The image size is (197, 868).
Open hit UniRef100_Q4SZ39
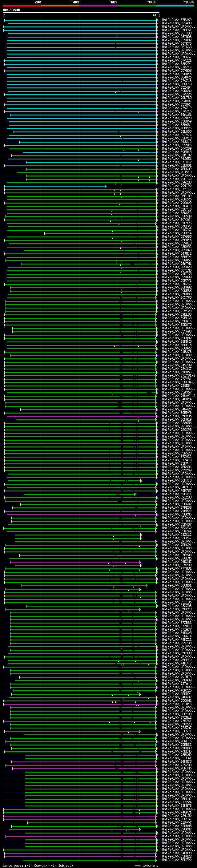click(x=176, y=365)
